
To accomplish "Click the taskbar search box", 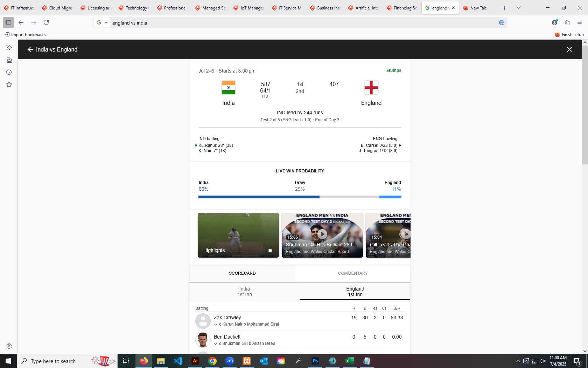I will tap(67, 361).
